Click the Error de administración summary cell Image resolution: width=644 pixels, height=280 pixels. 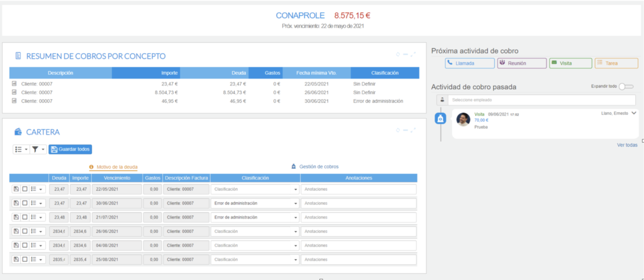pos(378,101)
